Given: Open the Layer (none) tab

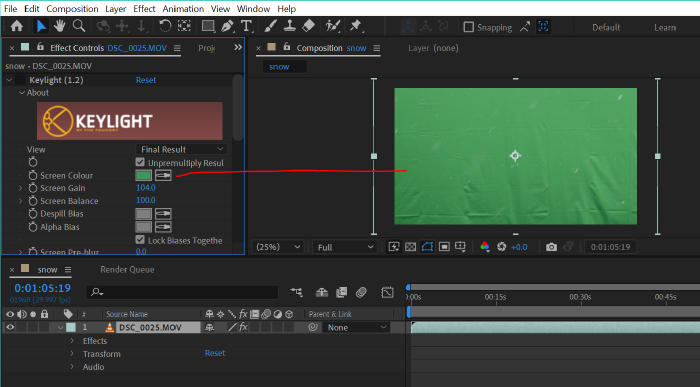Looking at the screenshot, I should click(433, 48).
